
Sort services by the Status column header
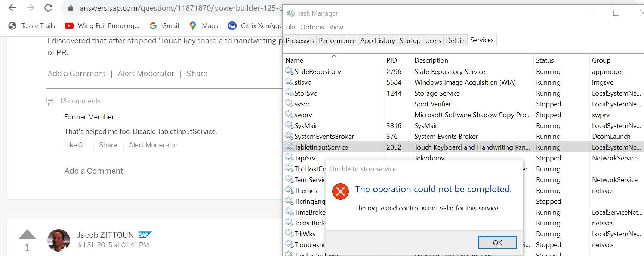pos(545,60)
